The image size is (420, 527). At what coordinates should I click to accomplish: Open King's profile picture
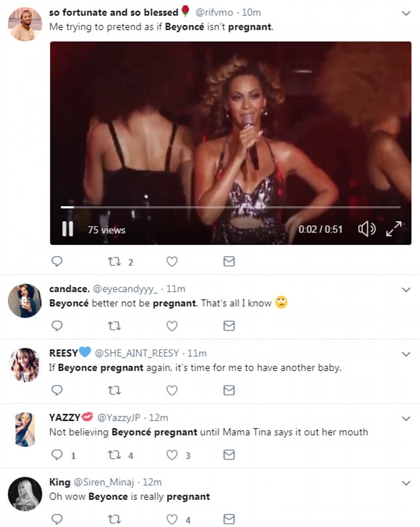[x=25, y=495]
